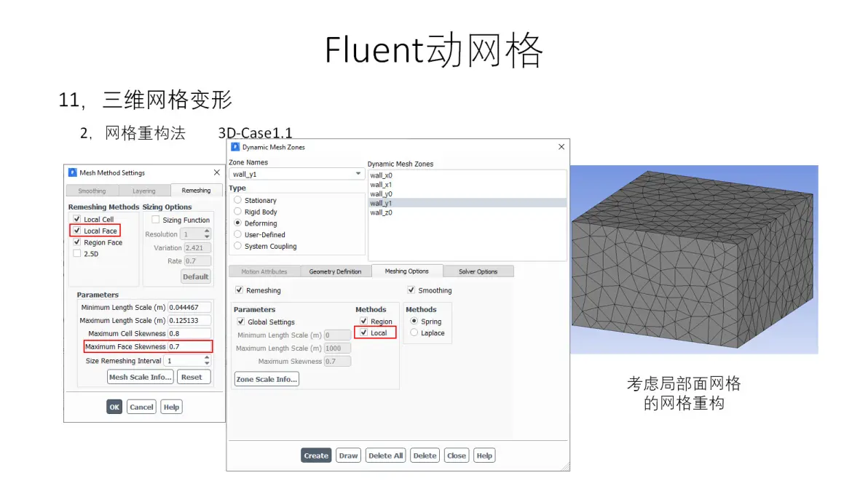Select the Rigid Body zone type
Image resolution: width=868 pixels, height=486 pixels.
click(x=237, y=211)
